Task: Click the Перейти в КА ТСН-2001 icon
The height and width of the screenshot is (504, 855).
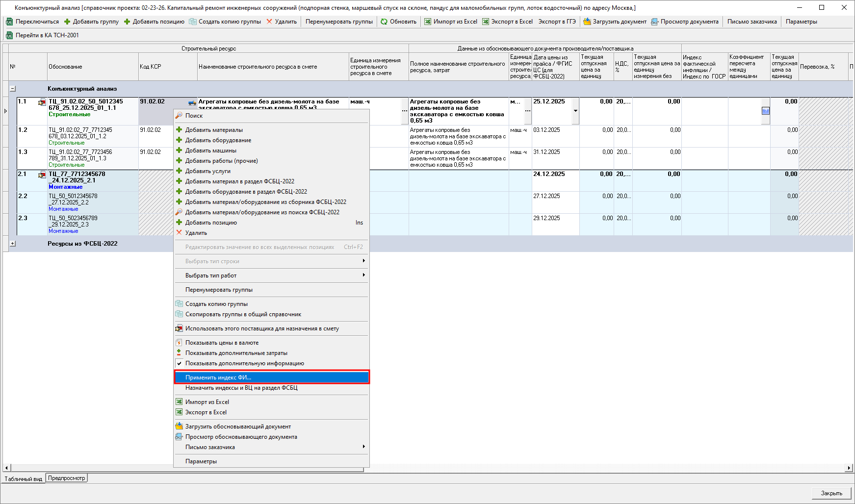Action: pos(9,35)
